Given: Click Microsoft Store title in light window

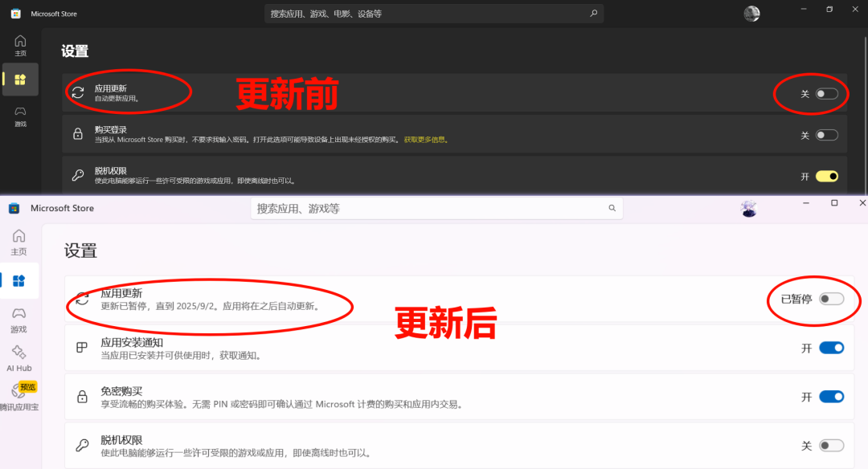Looking at the screenshot, I should [x=62, y=208].
